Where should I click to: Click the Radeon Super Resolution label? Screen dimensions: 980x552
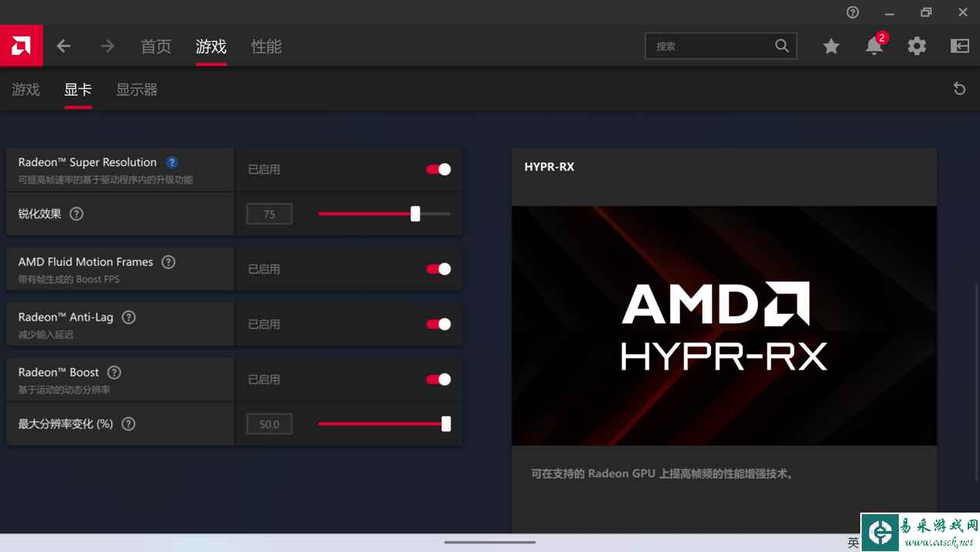coord(87,162)
